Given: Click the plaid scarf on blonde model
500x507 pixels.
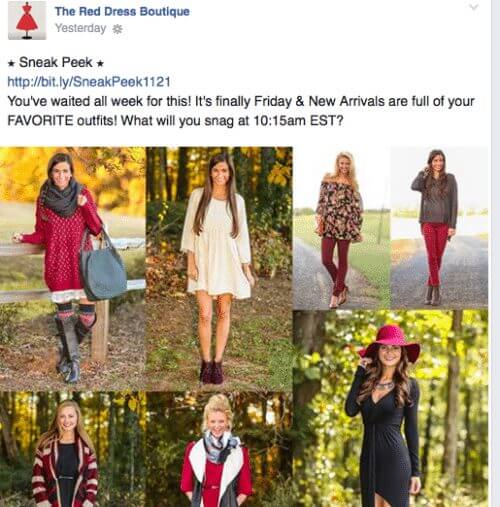Looking at the screenshot, I should point(221,446).
